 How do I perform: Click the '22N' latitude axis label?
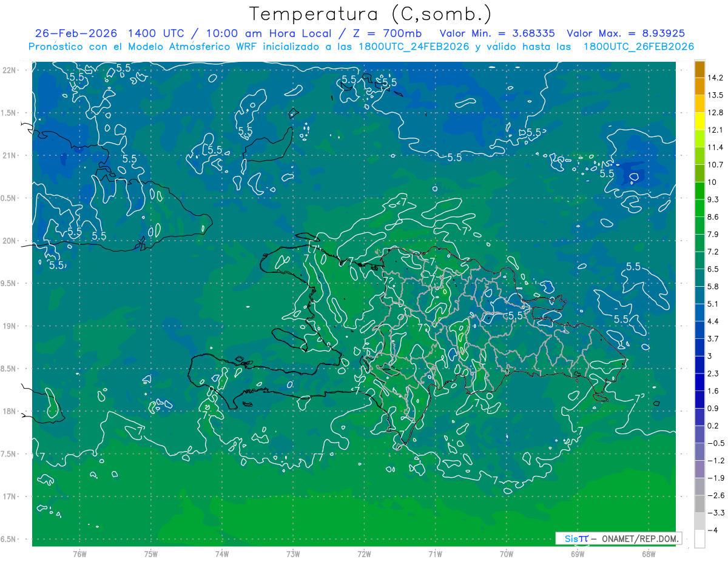(9, 70)
